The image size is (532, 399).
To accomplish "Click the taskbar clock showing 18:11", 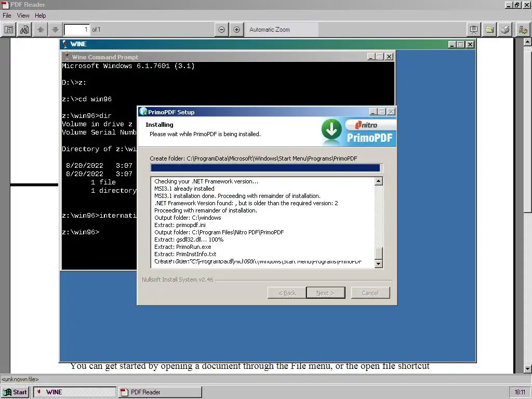I will click(520, 392).
